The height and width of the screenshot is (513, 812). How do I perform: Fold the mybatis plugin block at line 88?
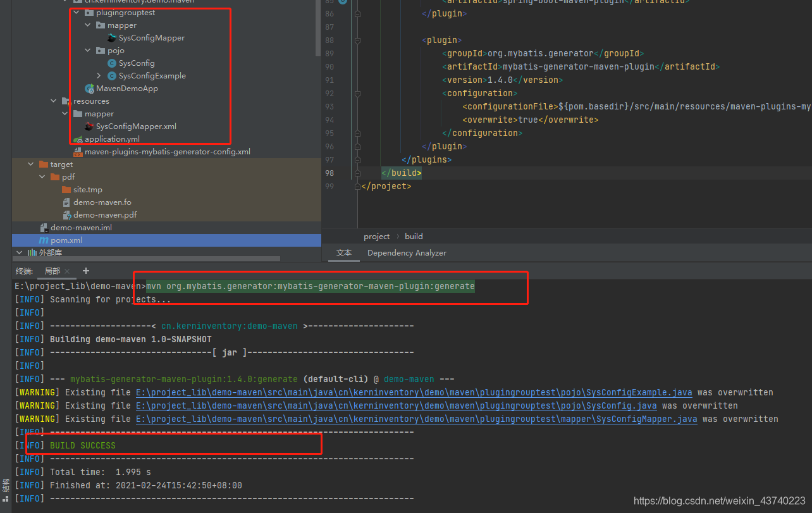tap(357, 40)
